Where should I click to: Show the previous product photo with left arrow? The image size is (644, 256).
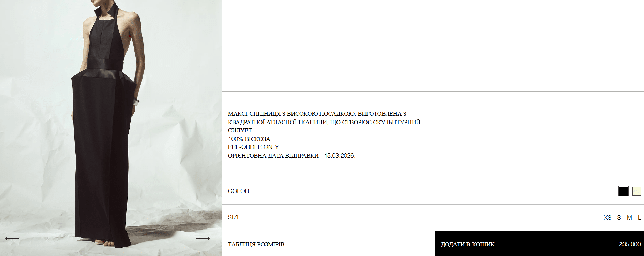pos(12,238)
